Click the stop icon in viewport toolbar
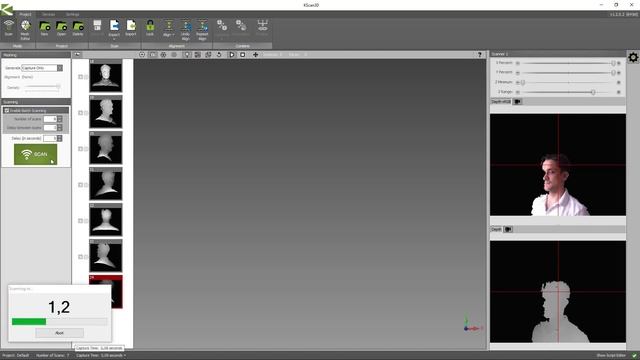Viewport: 640px width, 360px height. tap(242, 54)
